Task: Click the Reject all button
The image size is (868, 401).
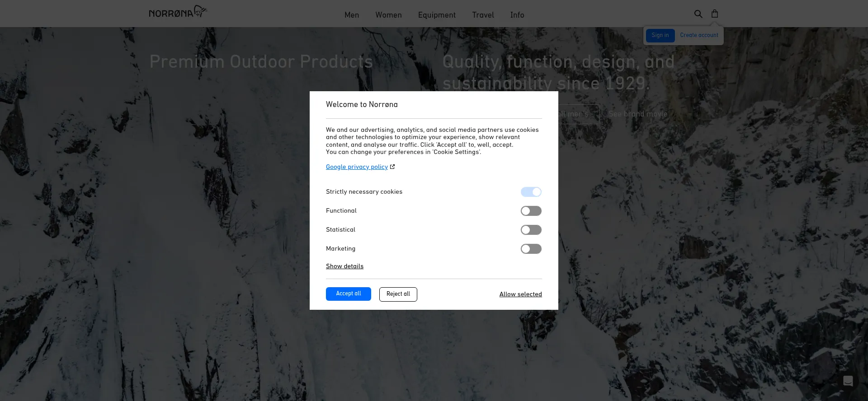Action: (398, 294)
